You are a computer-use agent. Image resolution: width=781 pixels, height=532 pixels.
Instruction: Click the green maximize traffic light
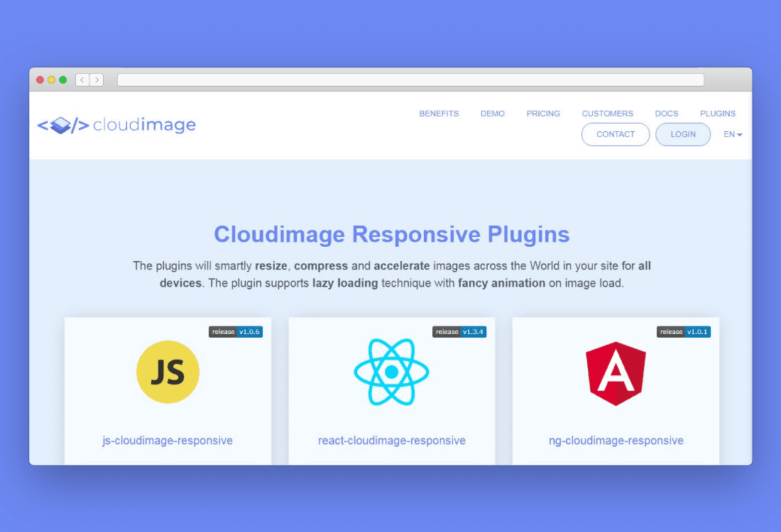[x=63, y=79]
